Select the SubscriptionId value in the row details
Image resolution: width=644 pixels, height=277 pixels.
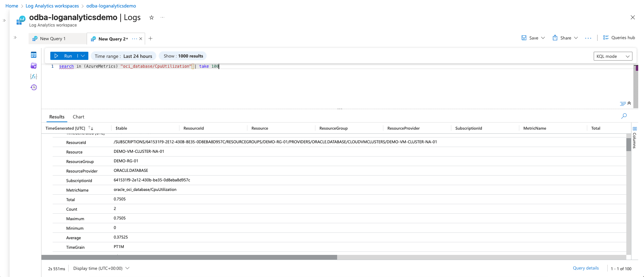[152, 180]
